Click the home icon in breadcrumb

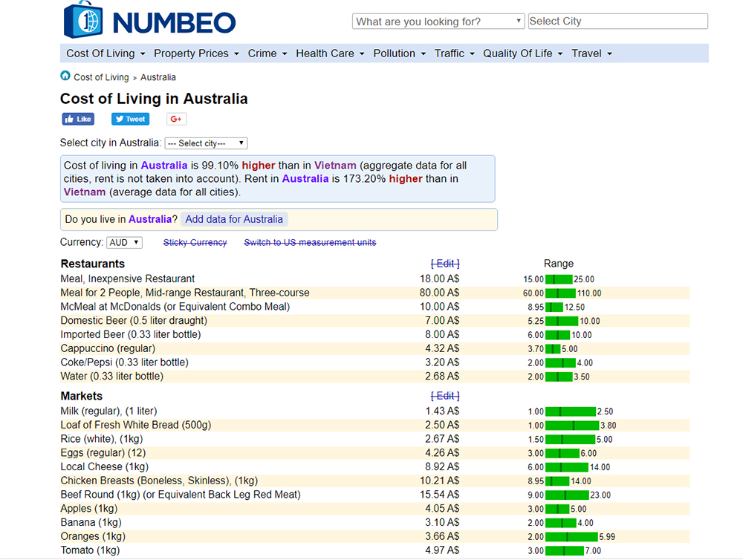pyautogui.click(x=65, y=76)
